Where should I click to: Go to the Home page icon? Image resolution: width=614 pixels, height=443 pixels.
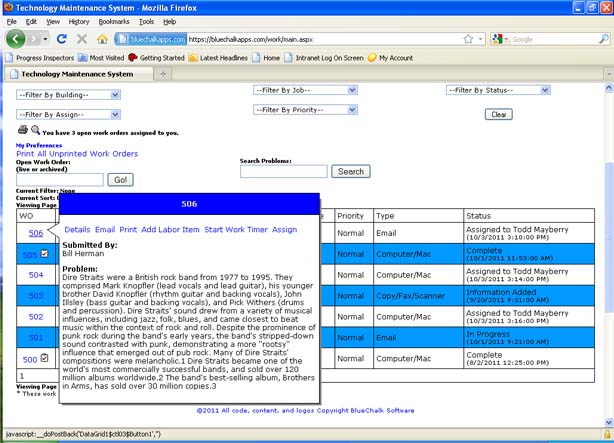[102, 39]
